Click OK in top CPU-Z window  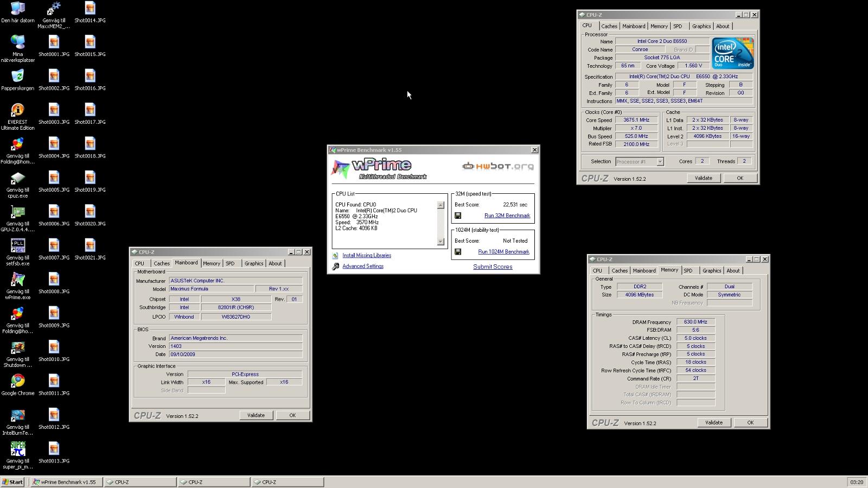pyautogui.click(x=740, y=178)
